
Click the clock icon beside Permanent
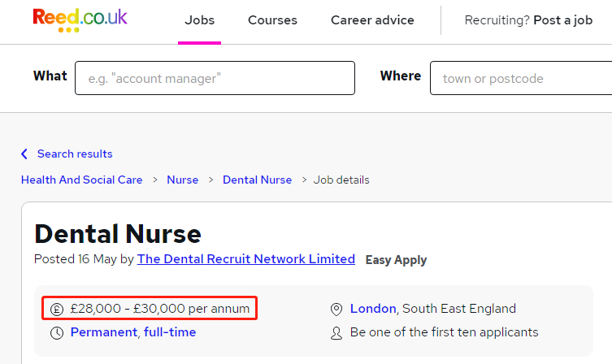tap(57, 333)
